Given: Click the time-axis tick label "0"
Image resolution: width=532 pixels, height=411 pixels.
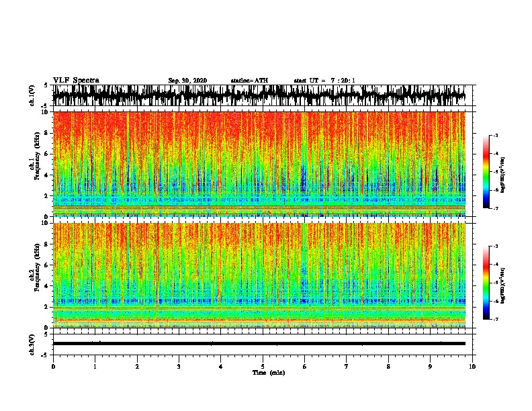Looking at the screenshot, I should coord(53,367).
